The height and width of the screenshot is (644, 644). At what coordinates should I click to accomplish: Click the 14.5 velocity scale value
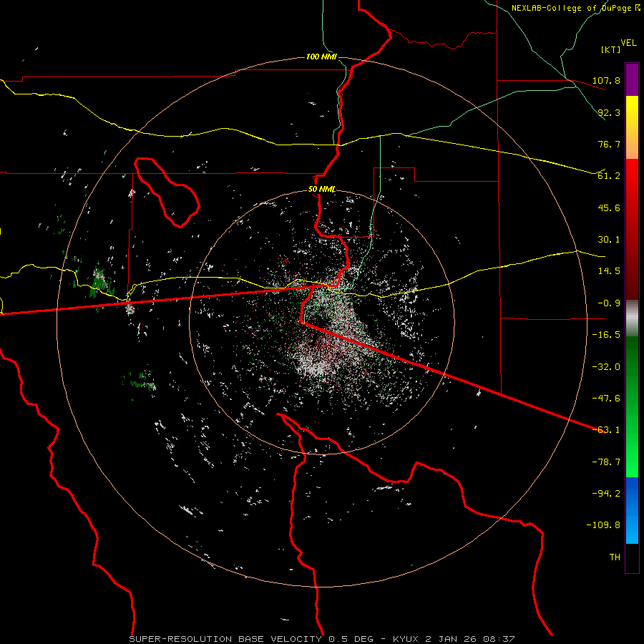click(609, 271)
